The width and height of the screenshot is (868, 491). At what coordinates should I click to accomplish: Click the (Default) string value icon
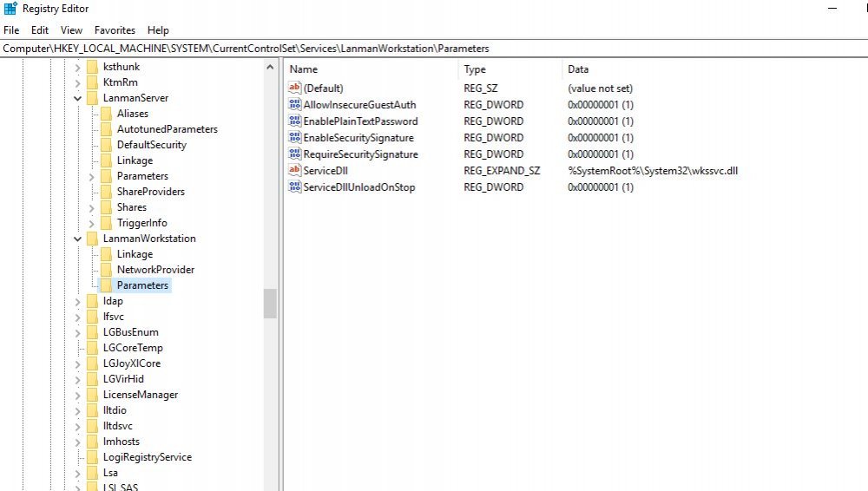(x=294, y=88)
